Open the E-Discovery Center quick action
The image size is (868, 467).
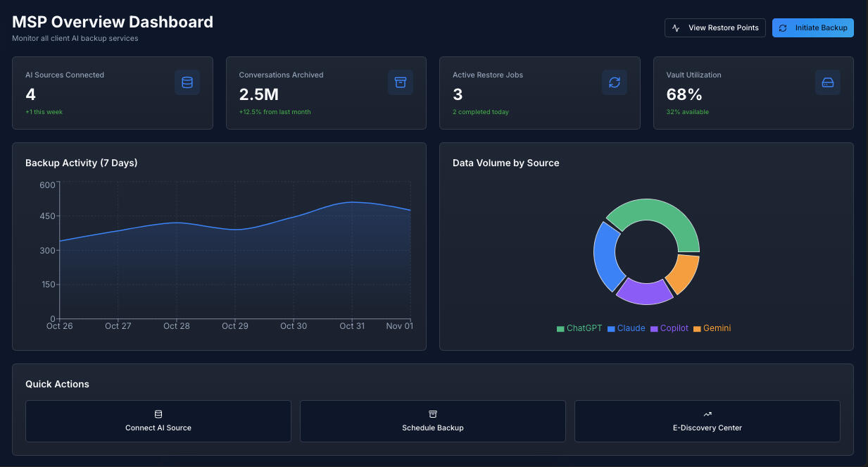click(707, 421)
